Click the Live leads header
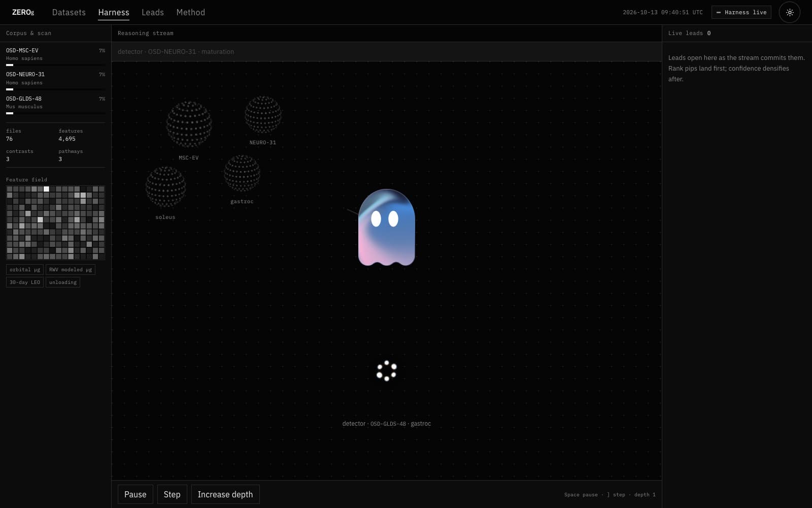The width and height of the screenshot is (812, 508). click(690, 33)
